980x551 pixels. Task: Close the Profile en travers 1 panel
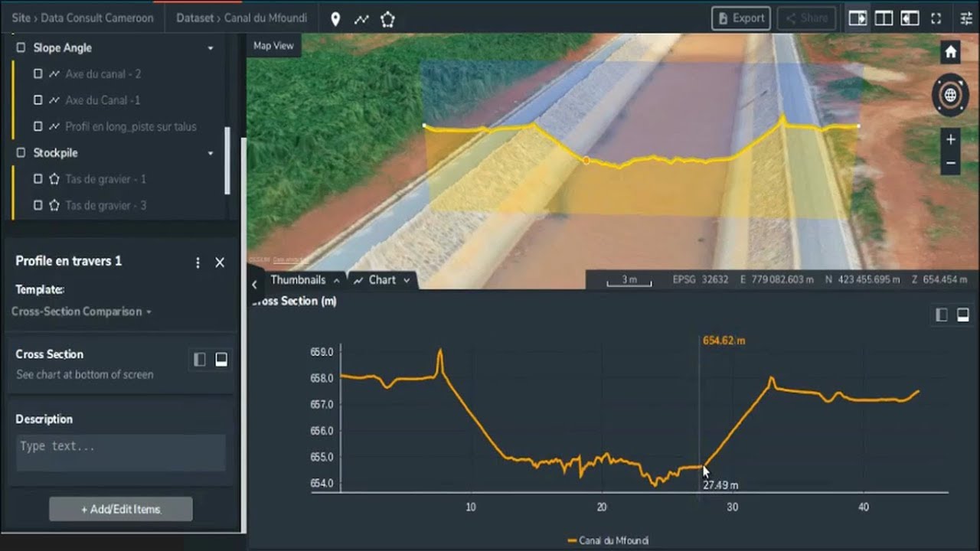[220, 262]
